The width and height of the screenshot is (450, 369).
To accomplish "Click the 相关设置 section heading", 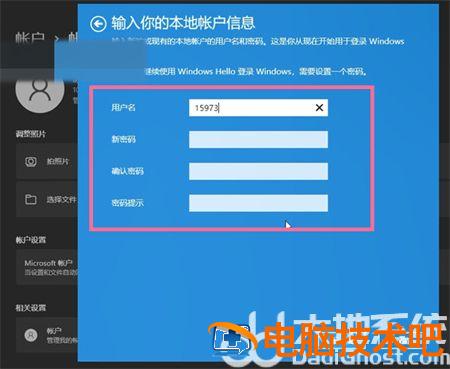I will 31,307.
